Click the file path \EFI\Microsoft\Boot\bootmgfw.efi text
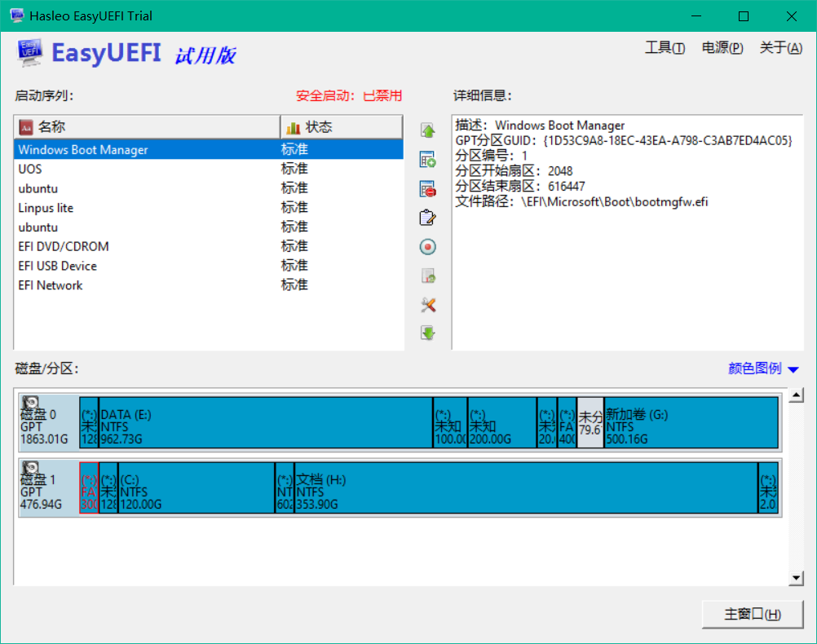Screen dimensions: 817x644 tap(614, 202)
